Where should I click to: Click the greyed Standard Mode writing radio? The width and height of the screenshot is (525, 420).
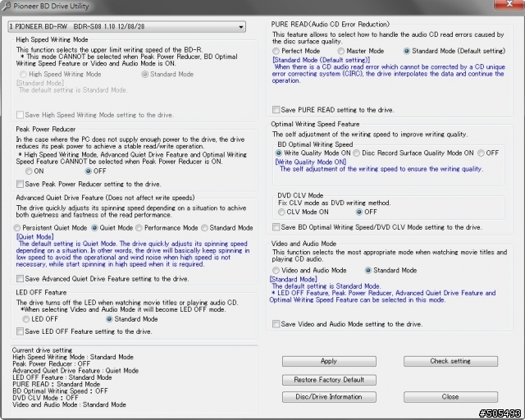(144, 75)
